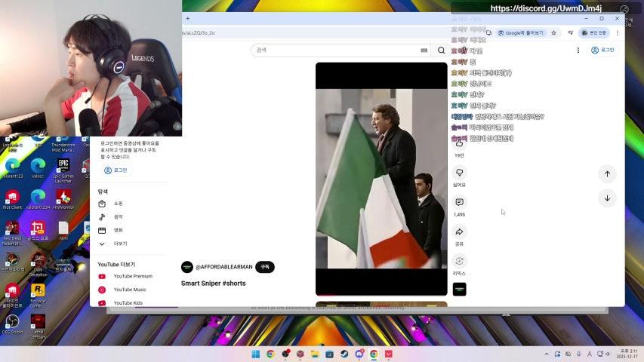Open media control icon in Chrome toolbar
This screenshot has width=644, height=362.
click(x=571, y=33)
